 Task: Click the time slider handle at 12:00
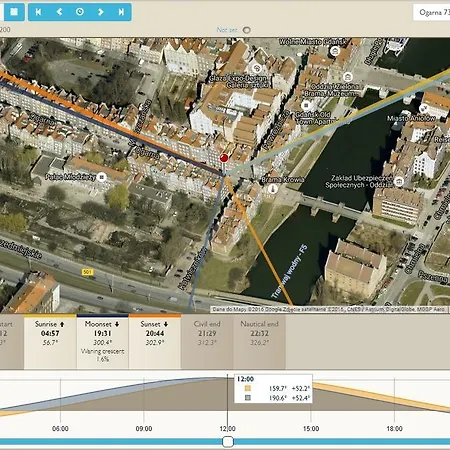pos(228,442)
